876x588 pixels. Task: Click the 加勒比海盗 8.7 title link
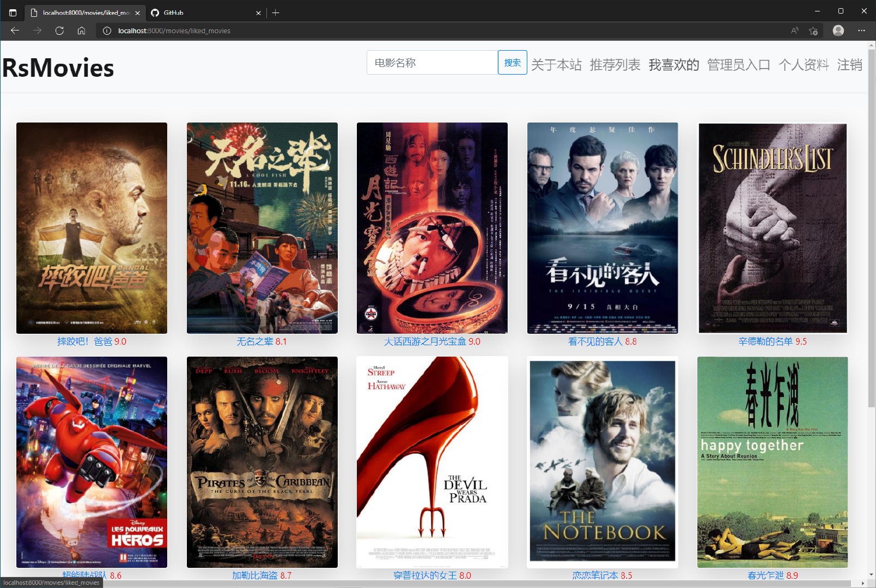click(x=262, y=575)
